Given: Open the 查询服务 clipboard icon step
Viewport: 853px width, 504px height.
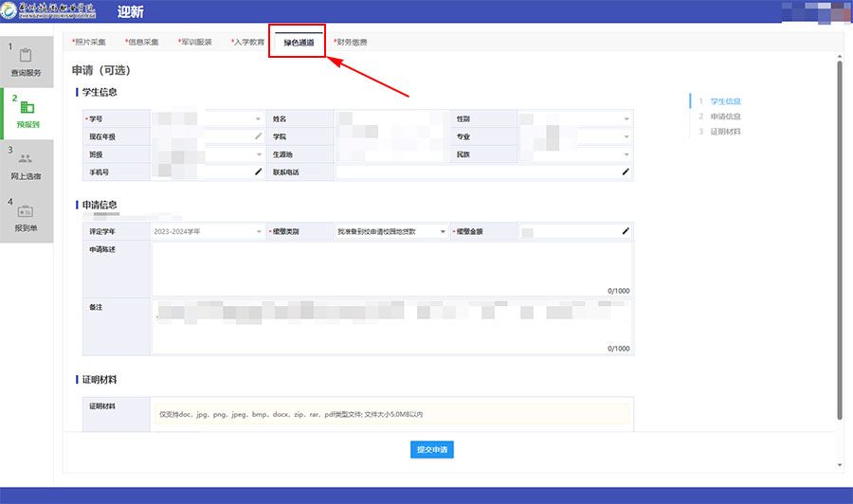Looking at the screenshot, I should [x=27, y=59].
